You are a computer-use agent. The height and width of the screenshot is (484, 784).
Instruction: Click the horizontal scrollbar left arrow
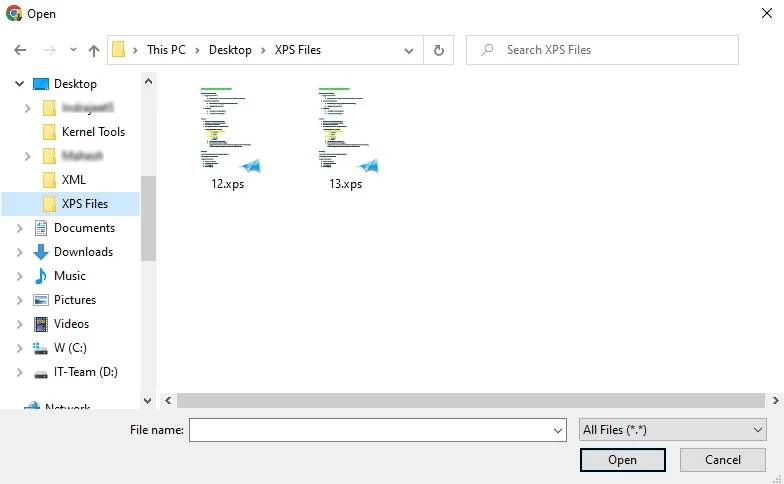pyautogui.click(x=168, y=400)
